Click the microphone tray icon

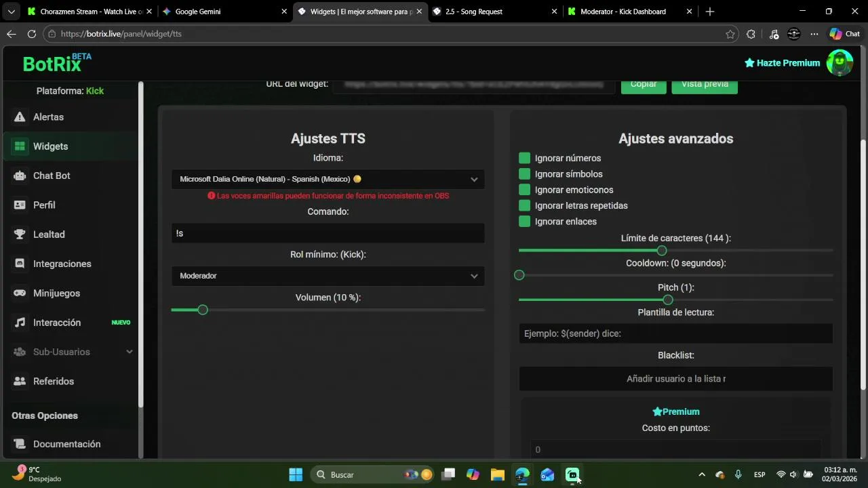tap(738, 474)
